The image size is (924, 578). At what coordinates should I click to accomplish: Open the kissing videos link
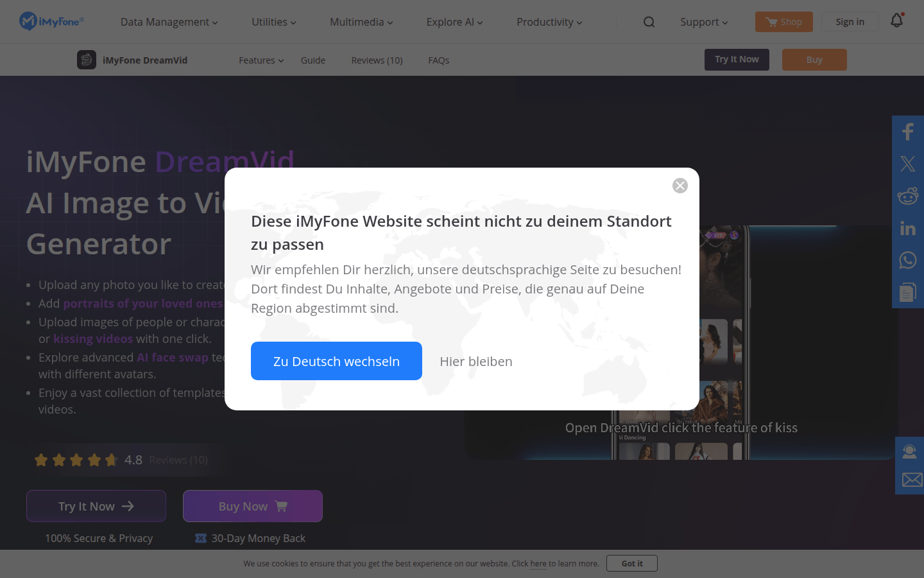(93, 338)
